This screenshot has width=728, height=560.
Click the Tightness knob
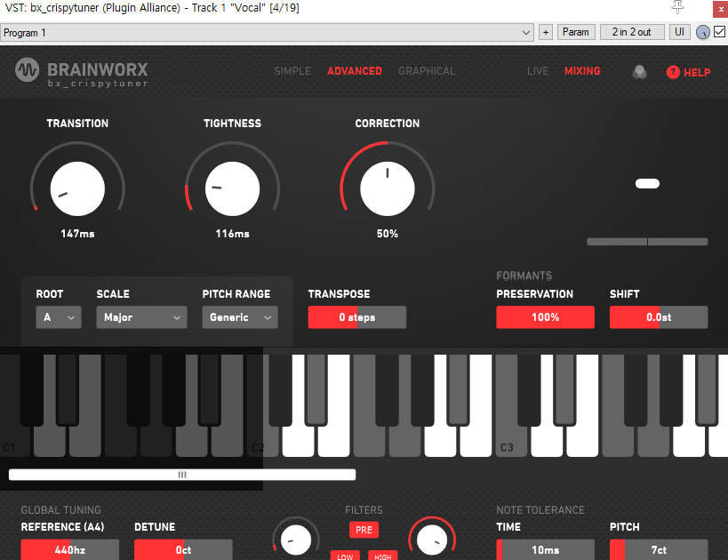click(x=232, y=188)
